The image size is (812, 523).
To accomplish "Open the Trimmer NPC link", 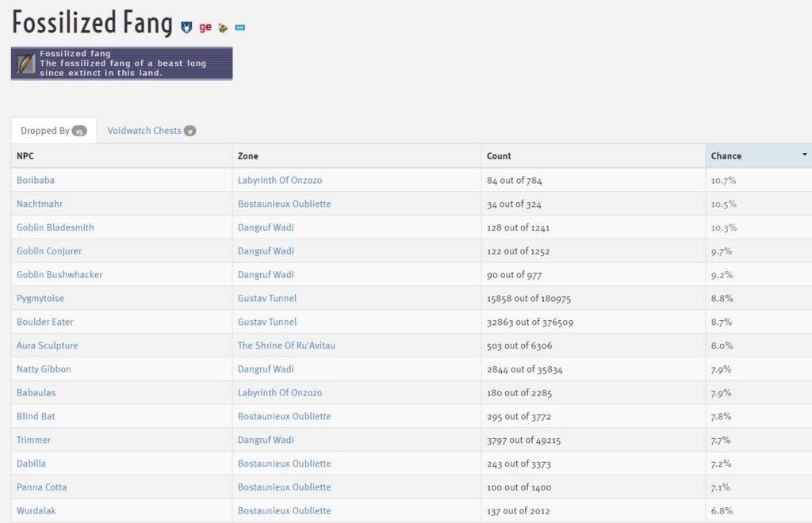I will pyautogui.click(x=33, y=440).
